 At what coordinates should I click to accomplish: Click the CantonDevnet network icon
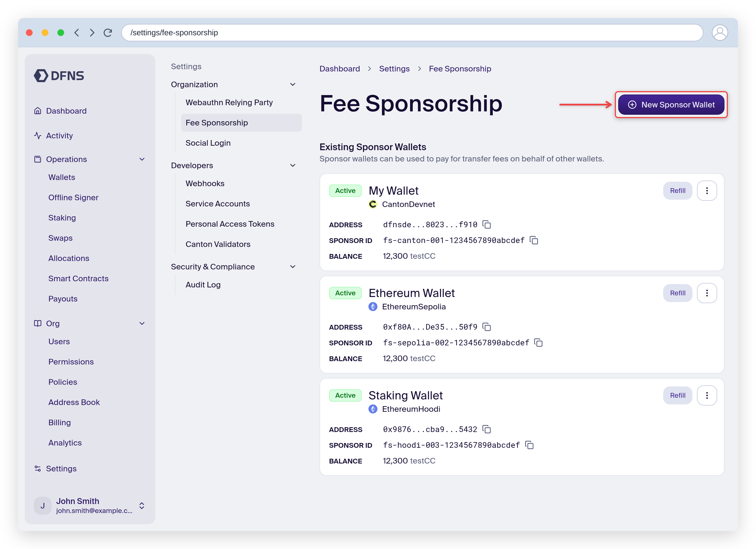(x=373, y=204)
